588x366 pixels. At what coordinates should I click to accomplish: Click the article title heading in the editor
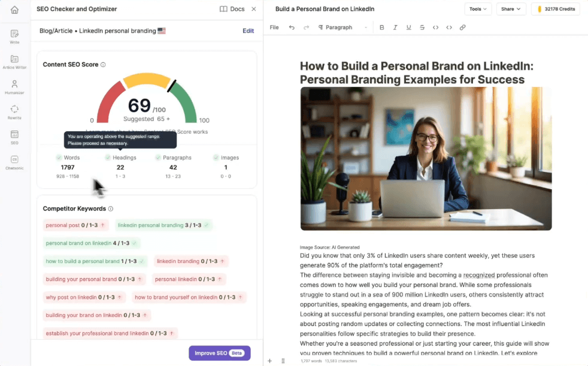pyautogui.click(x=417, y=72)
